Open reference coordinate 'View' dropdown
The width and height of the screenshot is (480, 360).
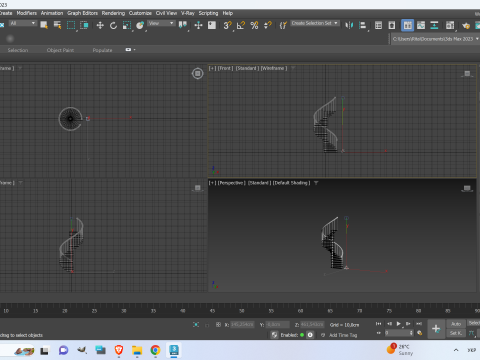[x=161, y=23]
